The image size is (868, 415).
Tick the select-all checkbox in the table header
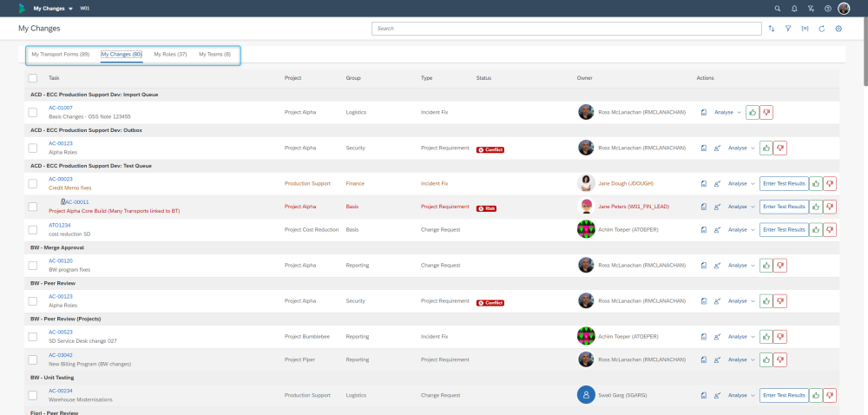point(33,78)
